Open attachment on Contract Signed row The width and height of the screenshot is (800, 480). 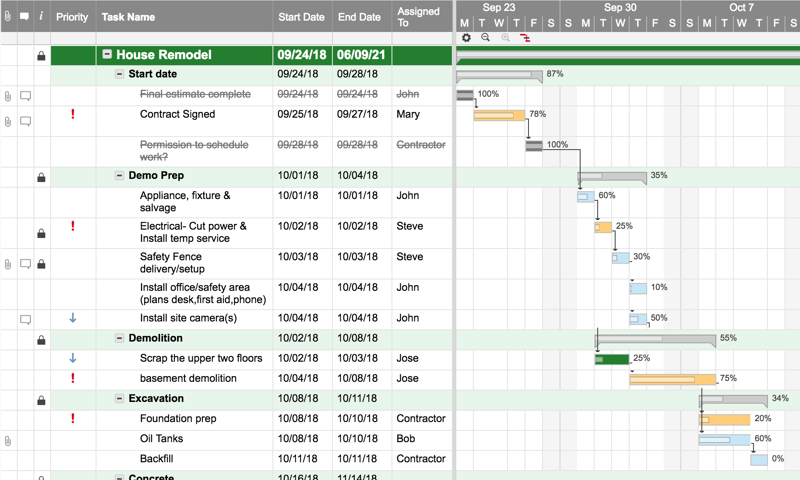[8, 121]
